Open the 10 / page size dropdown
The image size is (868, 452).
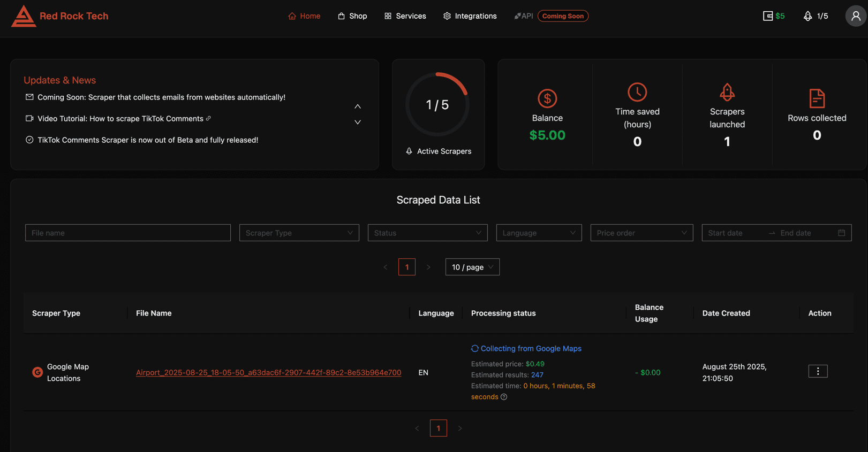(x=472, y=267)
